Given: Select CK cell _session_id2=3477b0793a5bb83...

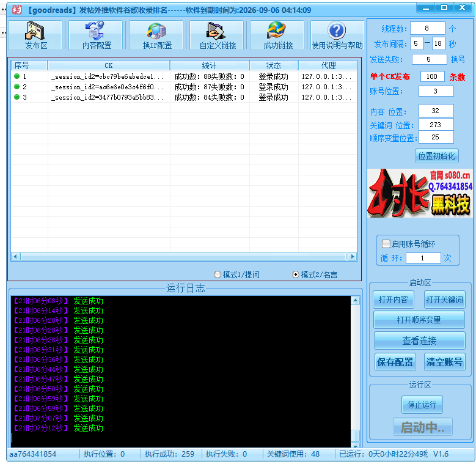Looking at the screenshot, I should click(x=108, y=97).
